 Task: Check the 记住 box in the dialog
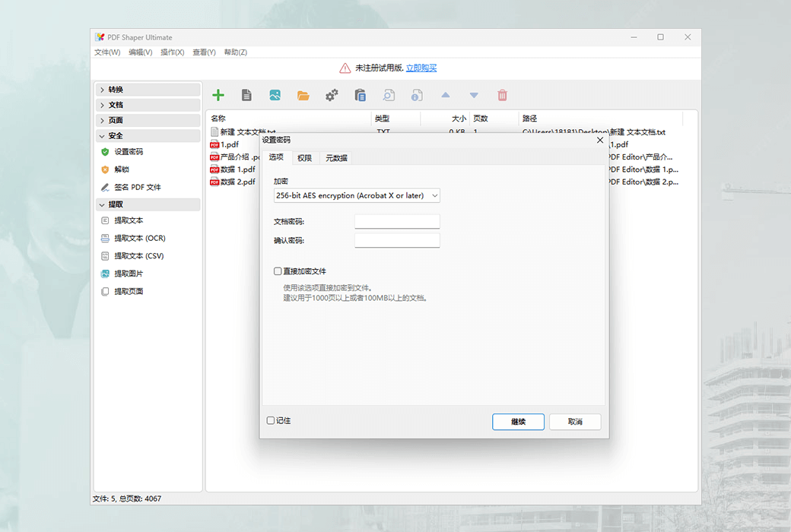coord(270,420)
